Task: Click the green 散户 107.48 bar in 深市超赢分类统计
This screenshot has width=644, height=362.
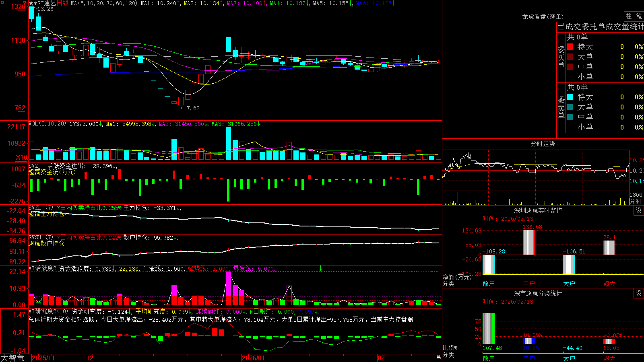Action: tap(489, 329)
